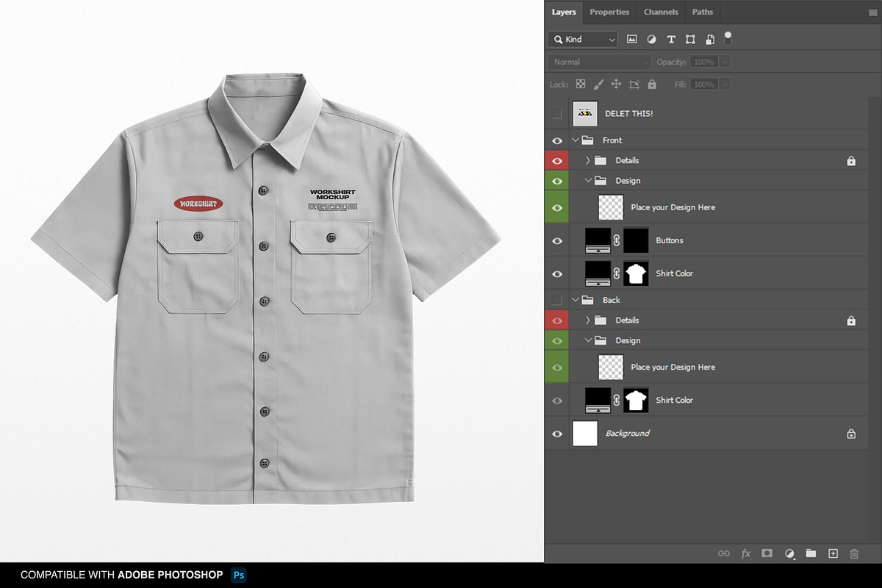Expand the Back Details folder
This screenshot has height=588, width=882.
point(588,320)
